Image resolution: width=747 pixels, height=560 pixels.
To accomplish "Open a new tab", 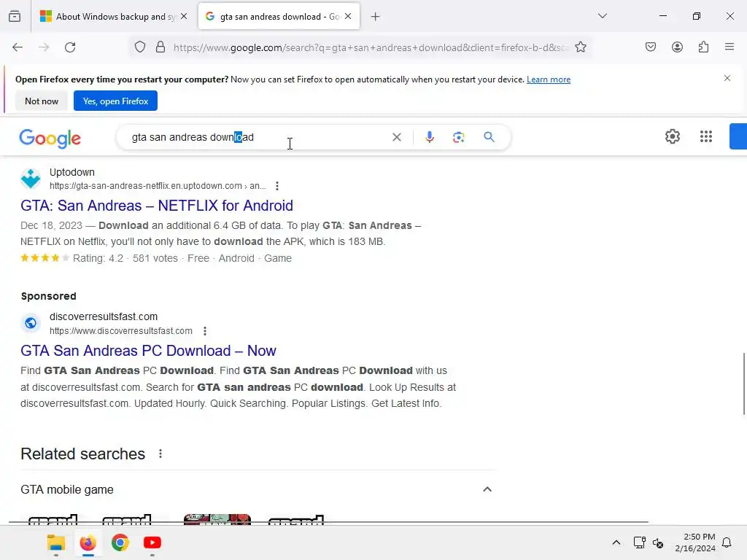I will click(x=376, y=17).
